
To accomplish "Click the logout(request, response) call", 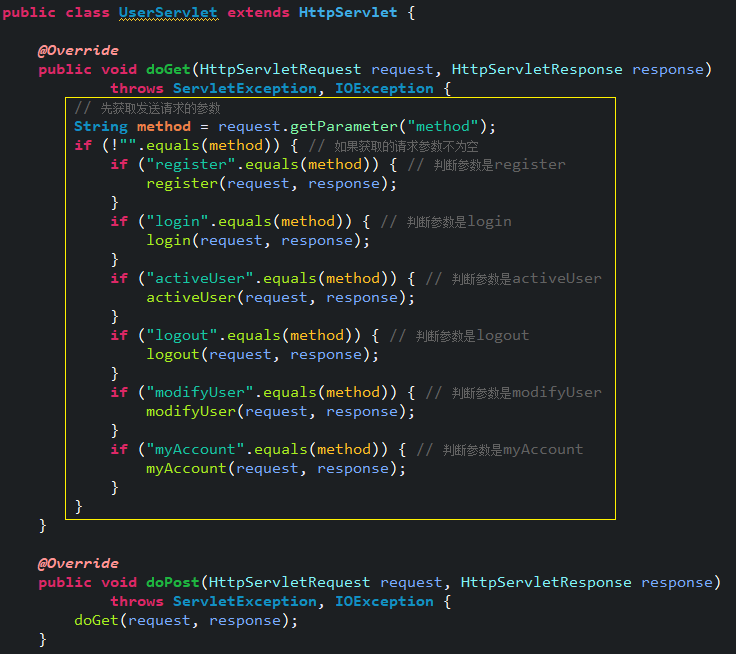I will pos(262,354).
